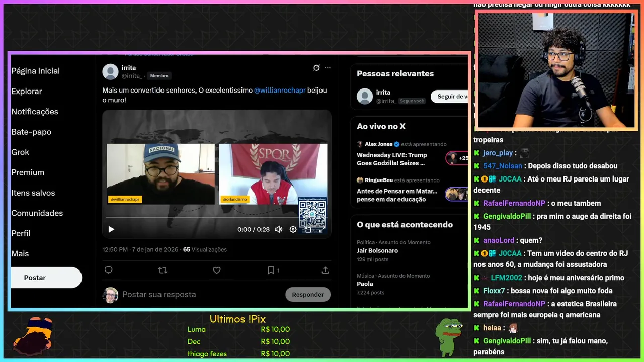Focus the 'Postar sua resposta' field
644x362 pixels.
[x=201, y=294]
